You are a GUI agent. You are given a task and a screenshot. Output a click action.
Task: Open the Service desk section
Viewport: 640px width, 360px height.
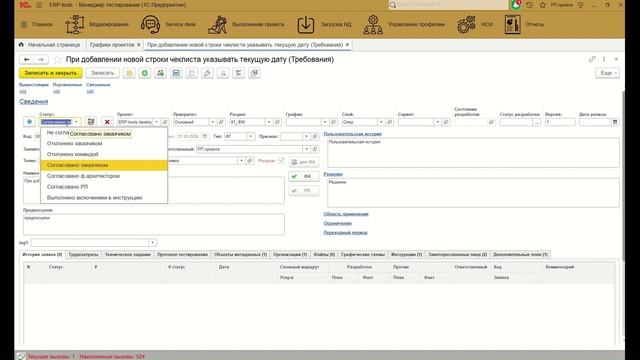point(168,24)
